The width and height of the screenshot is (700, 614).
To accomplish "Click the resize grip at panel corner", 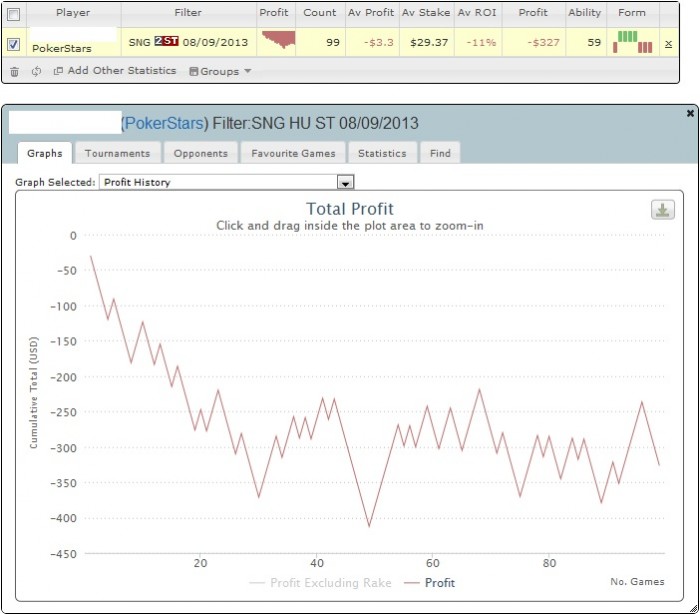I will point(694,609).
